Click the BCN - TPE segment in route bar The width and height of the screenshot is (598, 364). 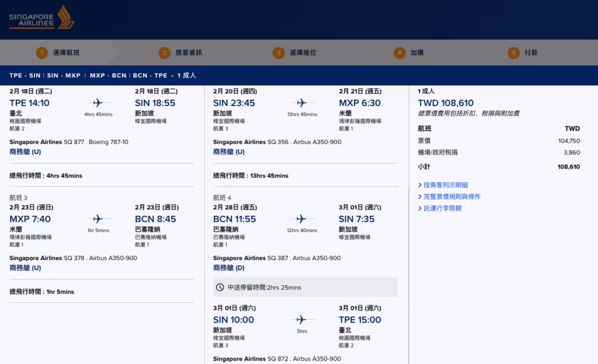pyautogui.click(x=150, y=75)
